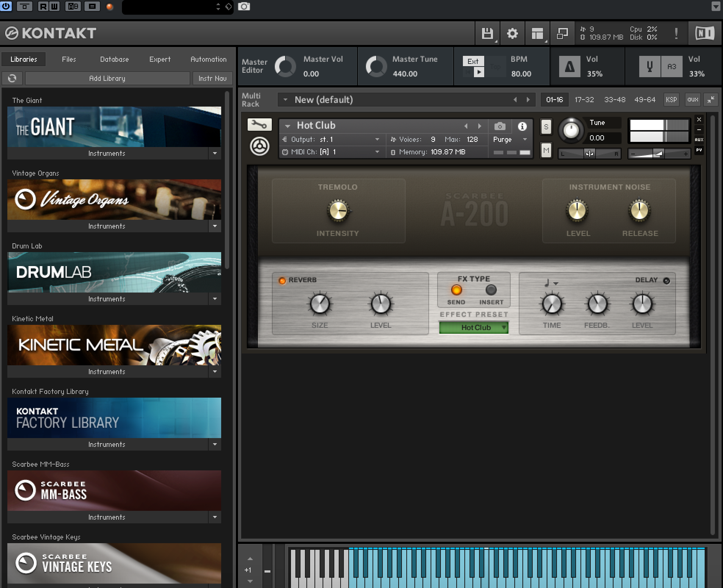Image resolution: width=723 pixels, height=588 pixels.
Task: Open Kinetic Metal Instruments dropdown arrow
Action: click(x=215, y=372)
